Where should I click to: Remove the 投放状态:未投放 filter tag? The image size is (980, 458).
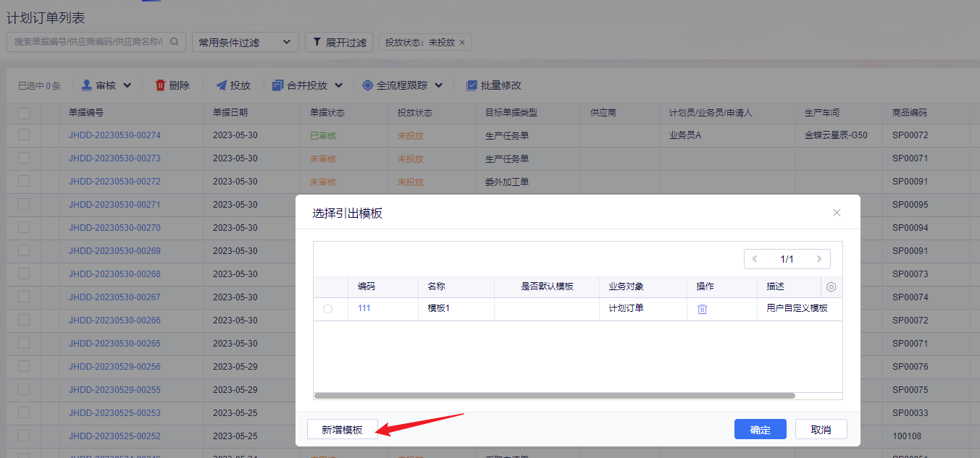click(462, 42)
